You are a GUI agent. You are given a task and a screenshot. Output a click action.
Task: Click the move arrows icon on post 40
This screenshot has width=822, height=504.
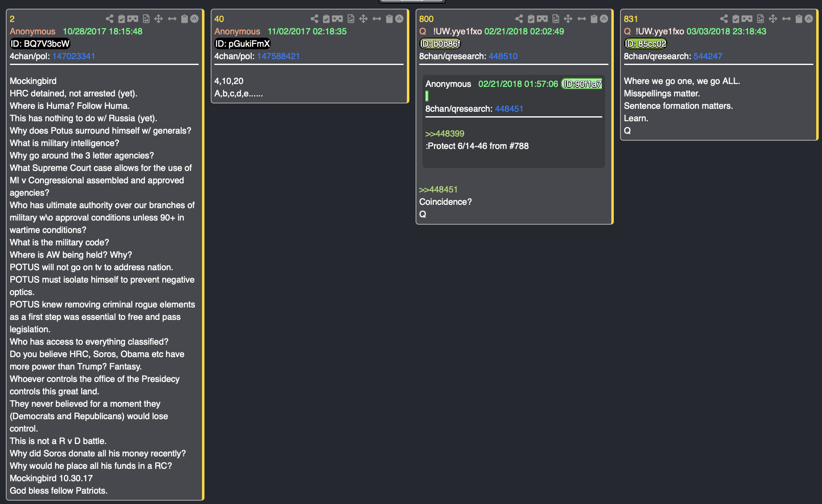point(363,19)
